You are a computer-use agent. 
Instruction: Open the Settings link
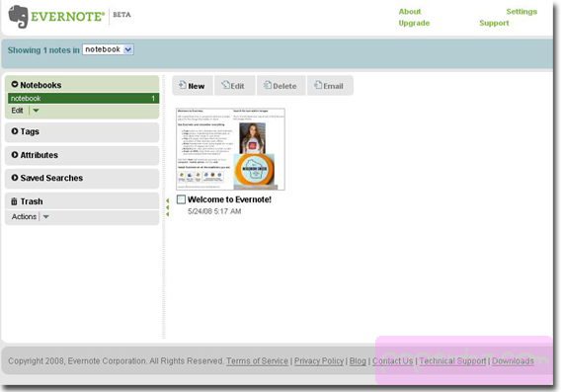point(522,12)
